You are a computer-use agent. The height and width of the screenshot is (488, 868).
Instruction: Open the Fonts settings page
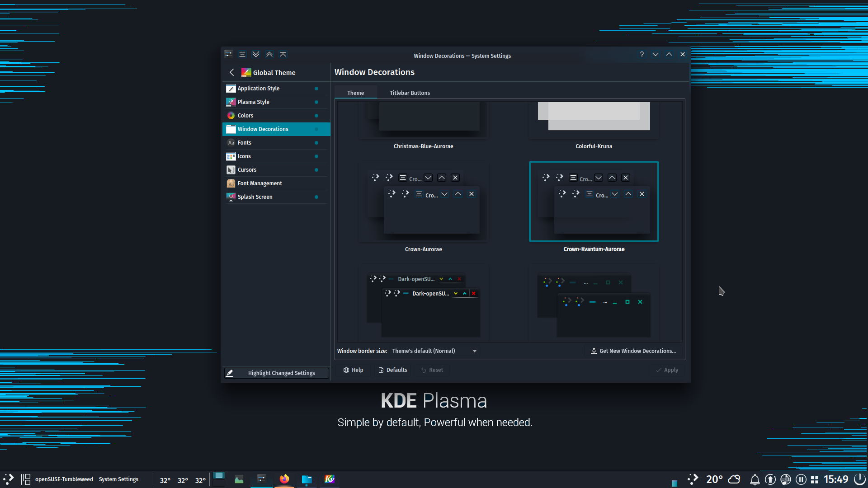(276, 143)
